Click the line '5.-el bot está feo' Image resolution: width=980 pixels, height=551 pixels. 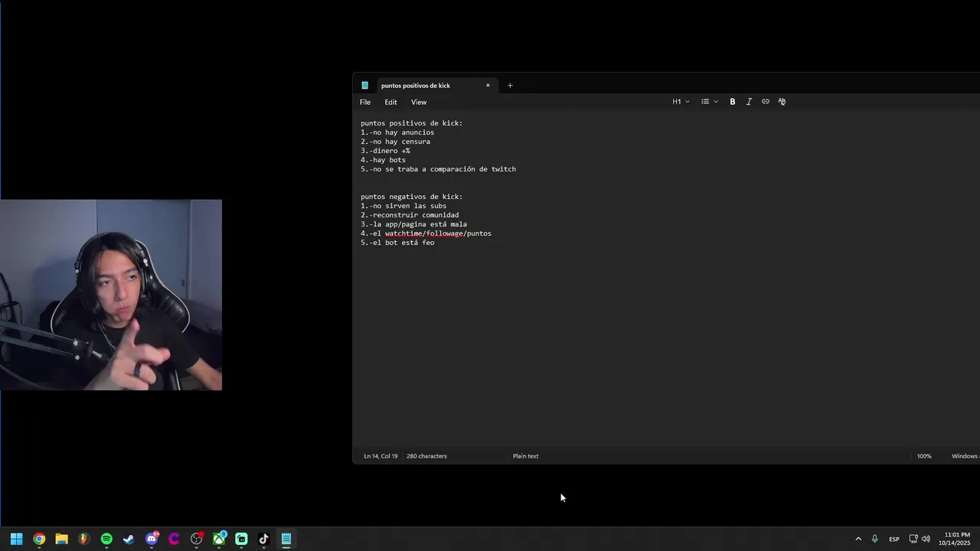pos(397,243)
